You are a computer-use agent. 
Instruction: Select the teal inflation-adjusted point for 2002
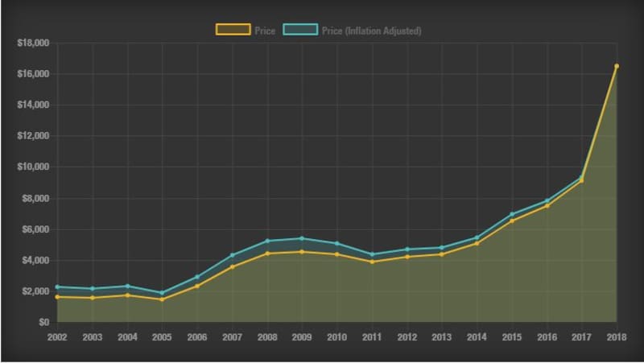pos(57,287)
